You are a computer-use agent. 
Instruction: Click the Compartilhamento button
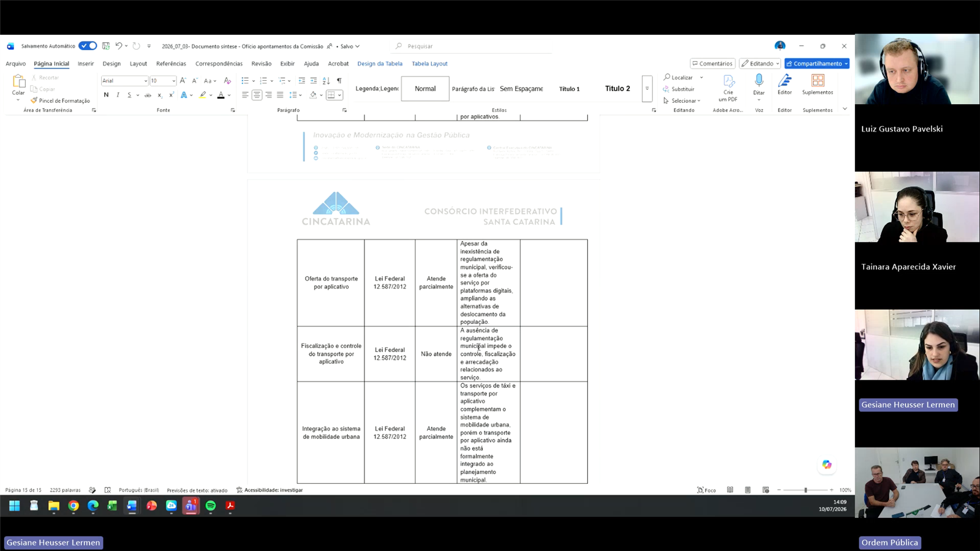point(817,64)
